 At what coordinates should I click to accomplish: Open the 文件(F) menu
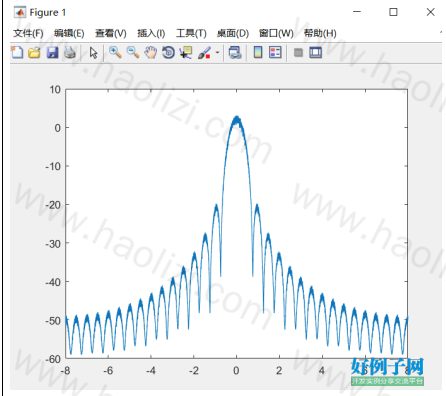(x=28, y=33)
